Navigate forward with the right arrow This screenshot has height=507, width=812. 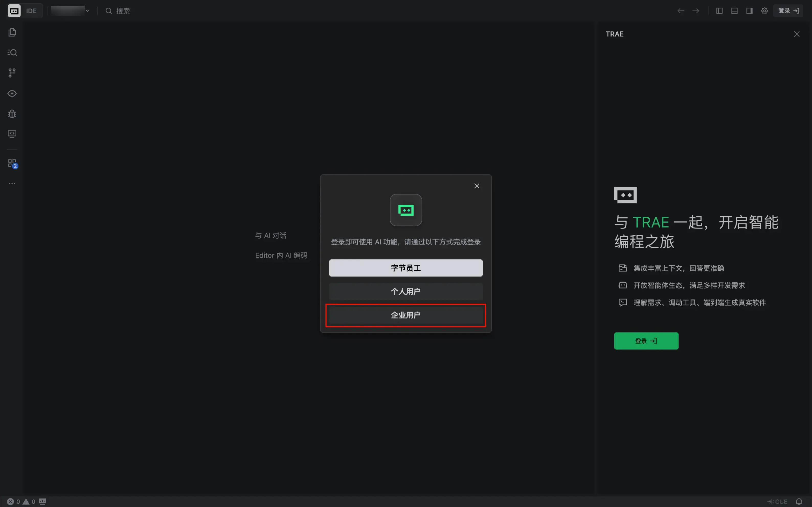click(696, 11)
